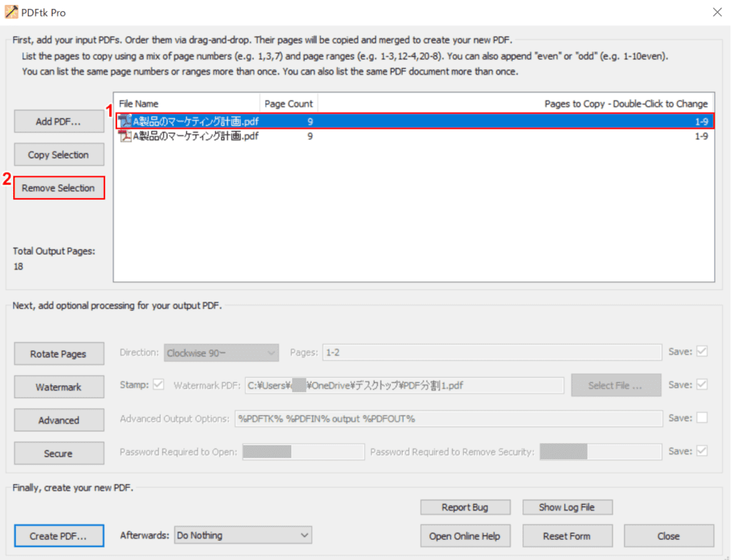731x560 pixels.
Task: Click the Advanced button
Action: 59,420
